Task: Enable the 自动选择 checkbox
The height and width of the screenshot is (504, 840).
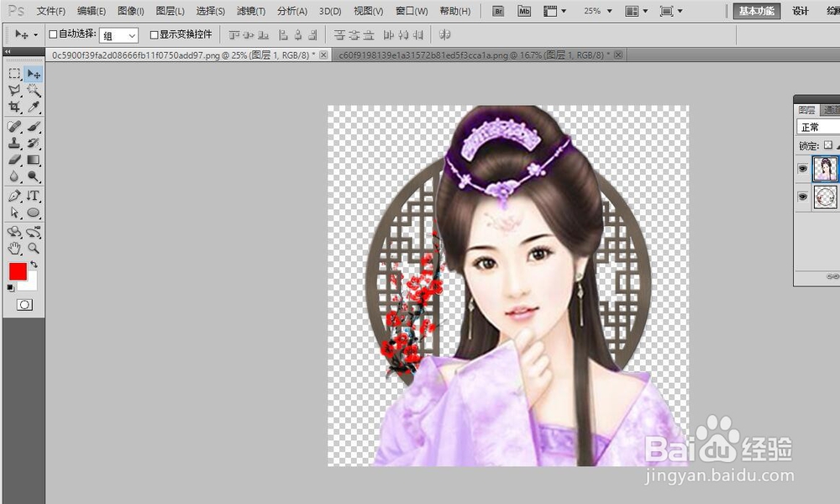Action: point(53,34)
